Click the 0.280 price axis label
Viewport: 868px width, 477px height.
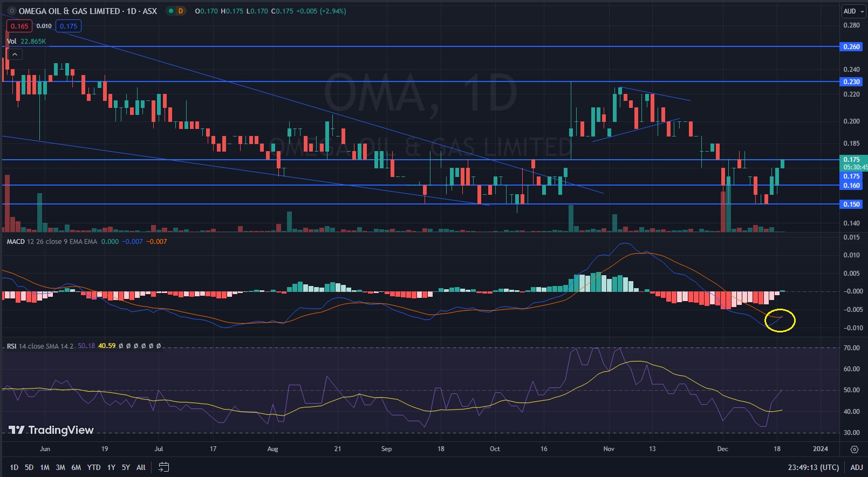[851, 25]
